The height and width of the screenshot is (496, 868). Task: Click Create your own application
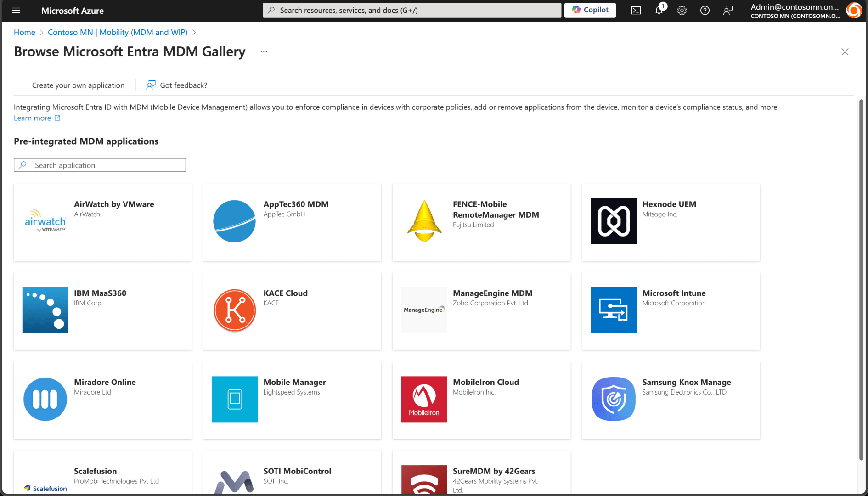pyautogui.click(x=72, y=85)
